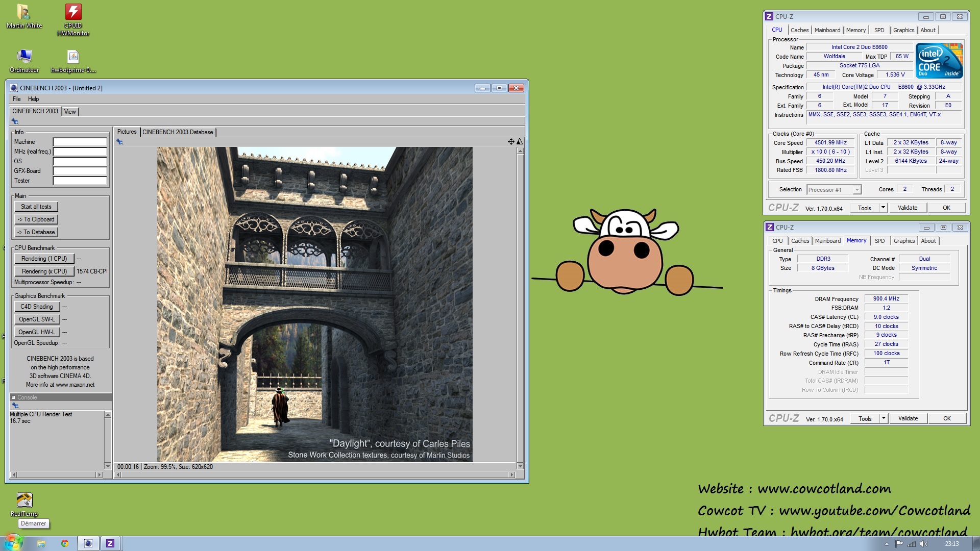
Task: Open the taskbar clock showing 23:13
Action: click(x=952, y=544)
